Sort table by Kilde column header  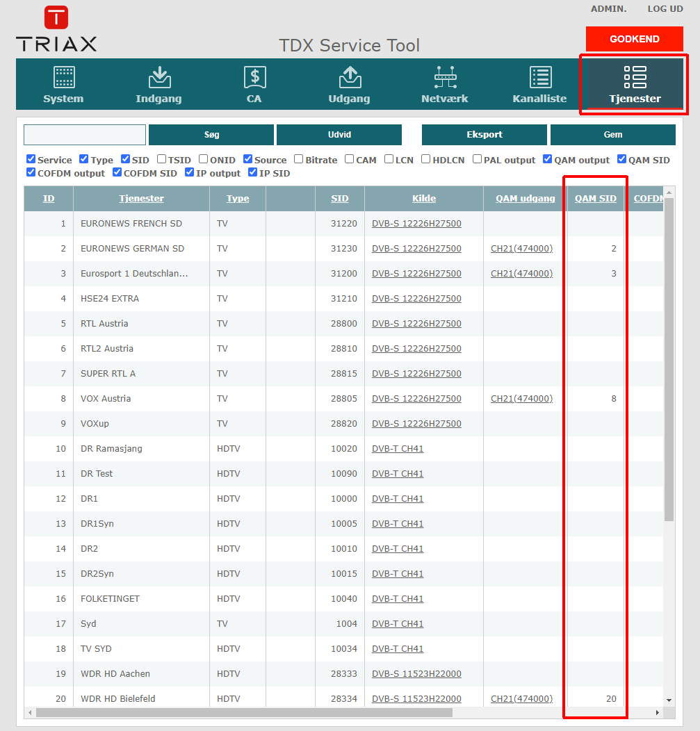tap(424, 199)
